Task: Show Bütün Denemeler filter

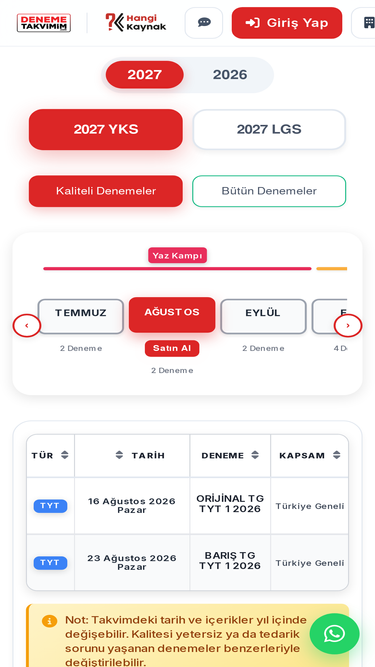Action: pos(269,191)
